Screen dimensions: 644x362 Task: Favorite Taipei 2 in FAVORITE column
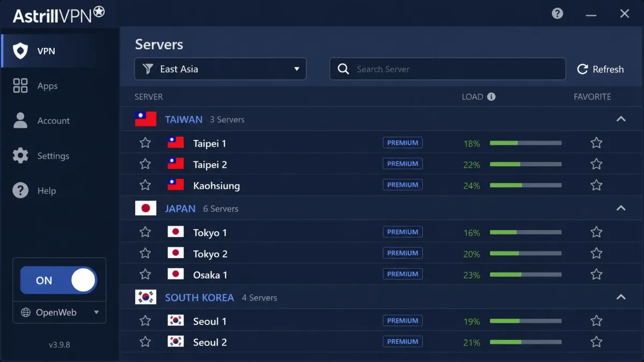[x=596, y=164]
